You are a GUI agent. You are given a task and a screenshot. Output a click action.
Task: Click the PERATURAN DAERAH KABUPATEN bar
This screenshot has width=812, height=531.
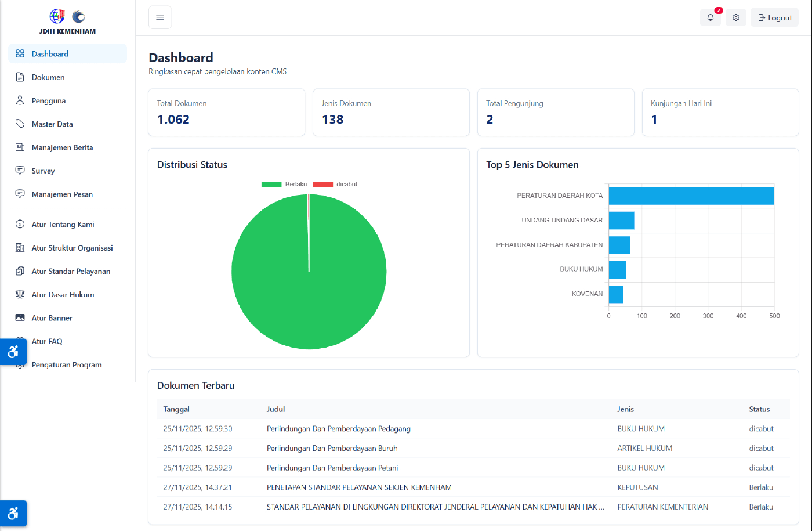point(619,245)
